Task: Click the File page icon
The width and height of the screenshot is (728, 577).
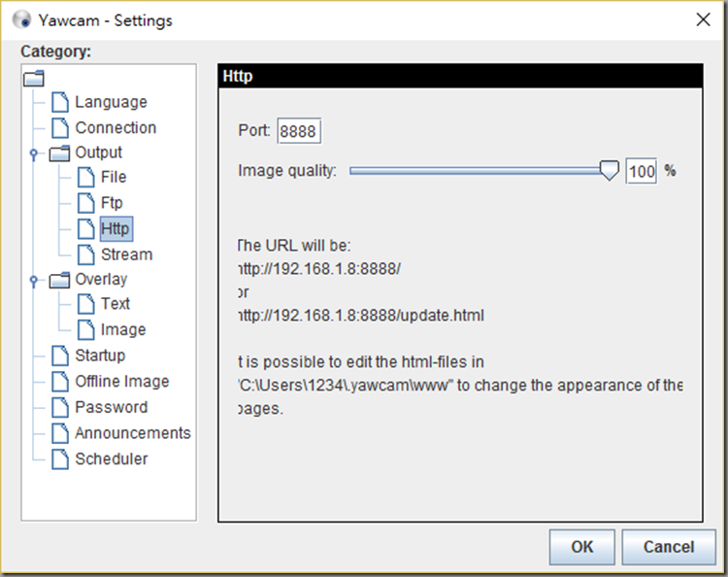Action: tap(85, 177)
